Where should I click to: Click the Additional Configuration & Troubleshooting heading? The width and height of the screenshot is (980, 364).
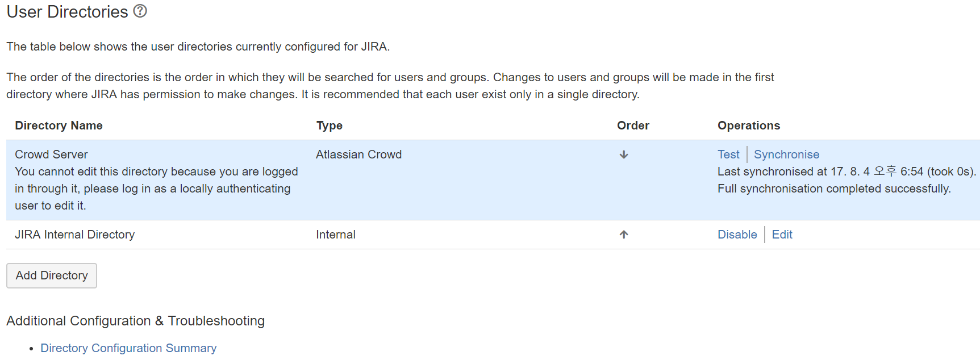[135, 321]
